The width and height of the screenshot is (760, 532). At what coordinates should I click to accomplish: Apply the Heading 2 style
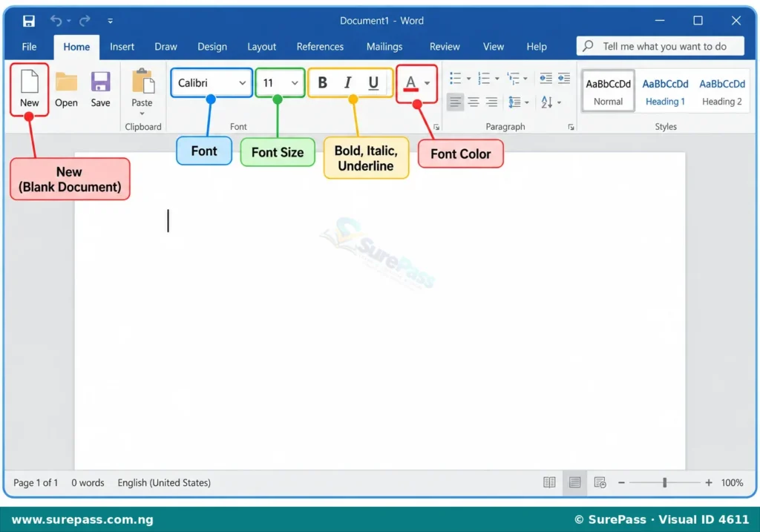721,91
